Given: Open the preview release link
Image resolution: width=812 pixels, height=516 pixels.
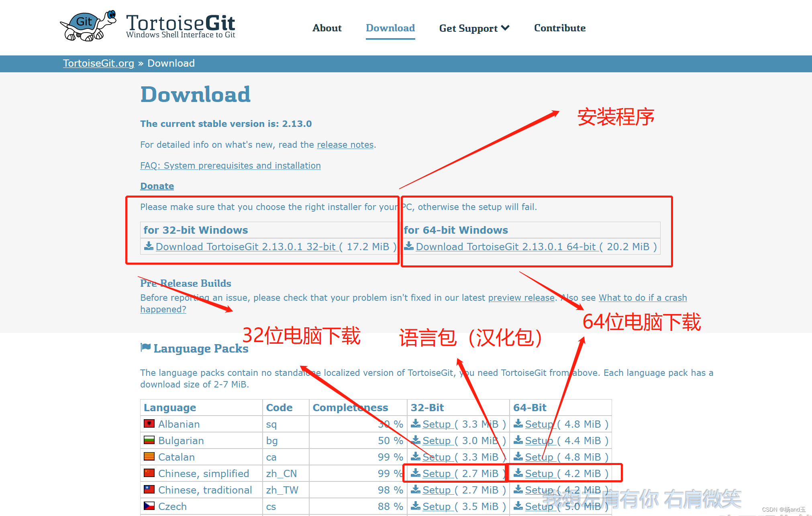Looking at the screenshot, I should (521, 298).
